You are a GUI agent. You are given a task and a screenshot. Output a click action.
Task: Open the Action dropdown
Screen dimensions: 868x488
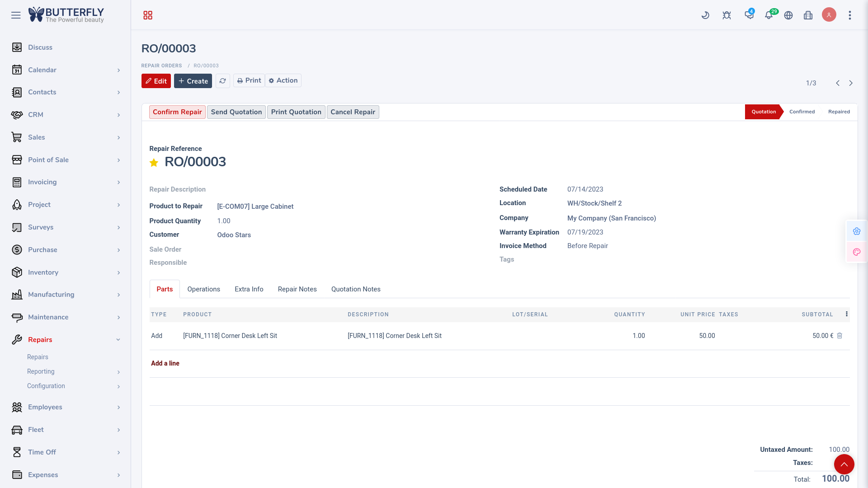click(283, 80)
